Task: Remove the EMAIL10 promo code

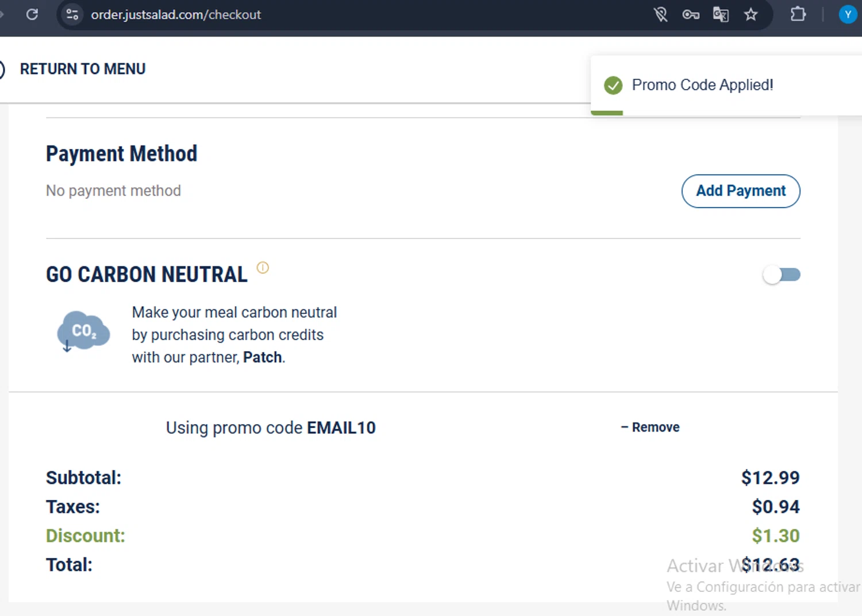Action: click(x=650, y=427)
